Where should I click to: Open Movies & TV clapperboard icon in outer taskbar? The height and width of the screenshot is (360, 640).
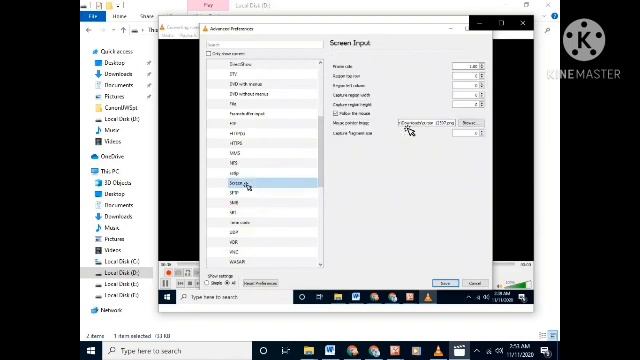pyautogui.click(x=459, y=351)
